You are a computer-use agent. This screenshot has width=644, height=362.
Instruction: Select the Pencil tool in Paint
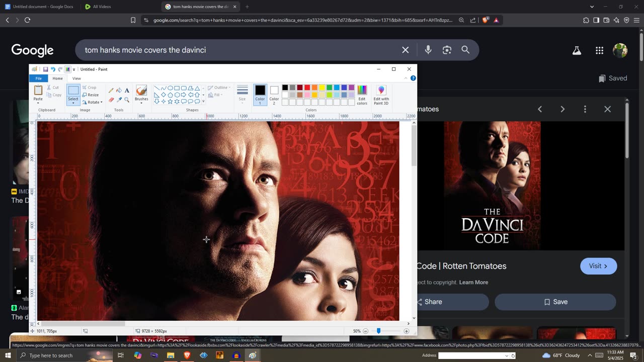pyautogui.click(x=111, y=90)
